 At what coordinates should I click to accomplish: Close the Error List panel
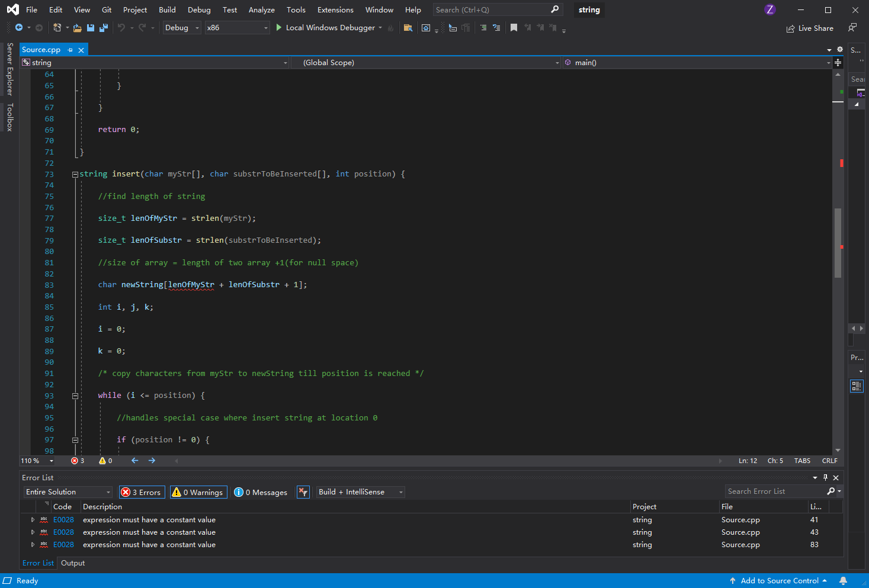[836, 478]
